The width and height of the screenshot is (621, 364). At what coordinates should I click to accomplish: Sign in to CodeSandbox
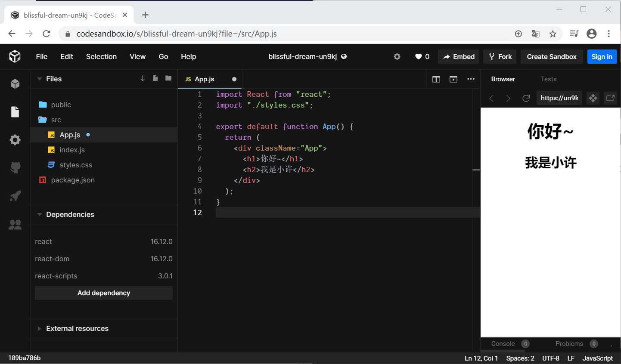[x=602, y=56]
